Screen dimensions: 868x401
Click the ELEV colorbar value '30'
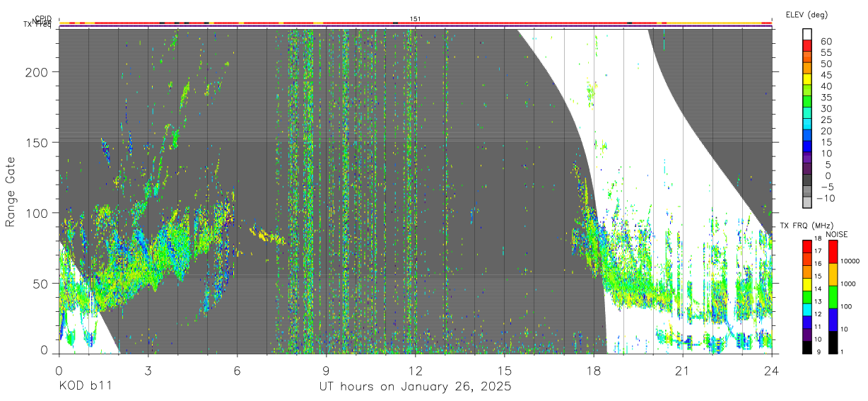point(826,108)
